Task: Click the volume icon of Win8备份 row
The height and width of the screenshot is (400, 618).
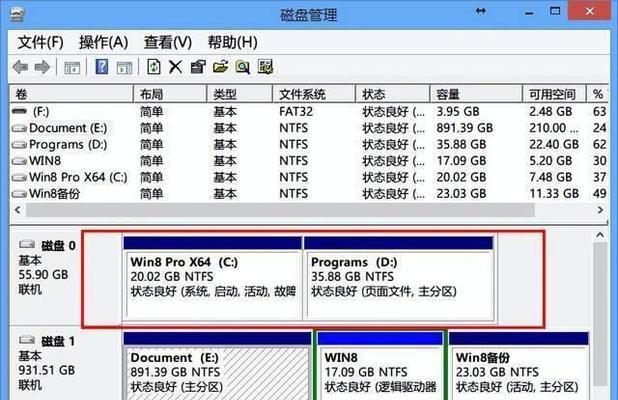Action: coord(19,194)
